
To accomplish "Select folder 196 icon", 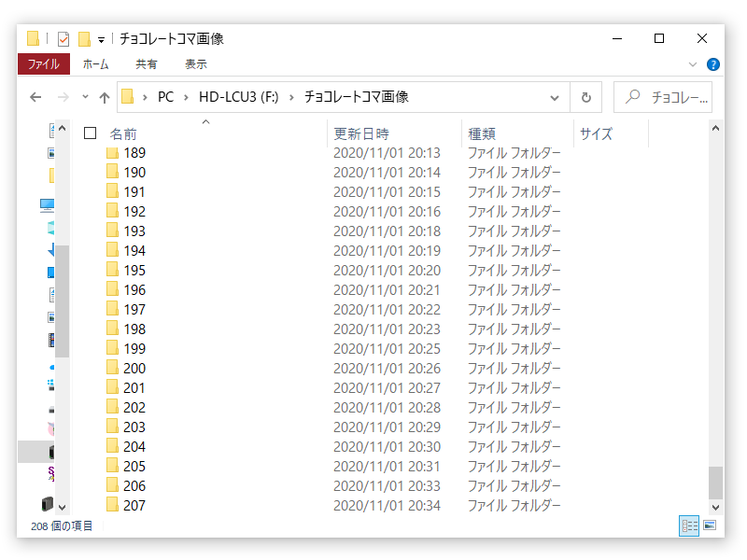I will [112, 288].
